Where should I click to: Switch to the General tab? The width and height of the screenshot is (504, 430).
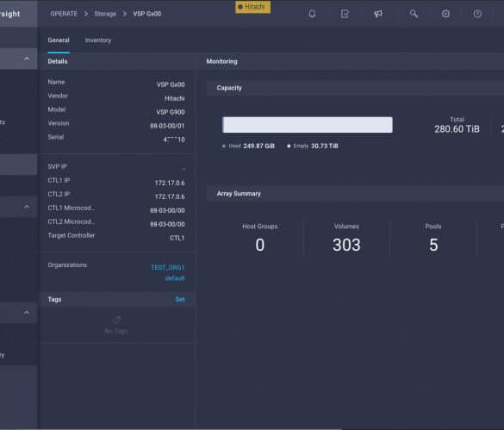[x=59, y=41]
